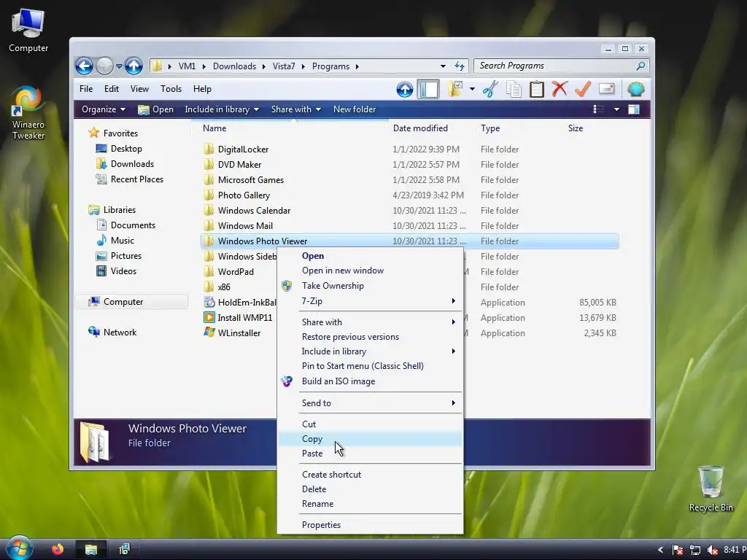Choose Properties in the context menu
747x560 pixels.
pyautogui.click(x=370, y=525)
